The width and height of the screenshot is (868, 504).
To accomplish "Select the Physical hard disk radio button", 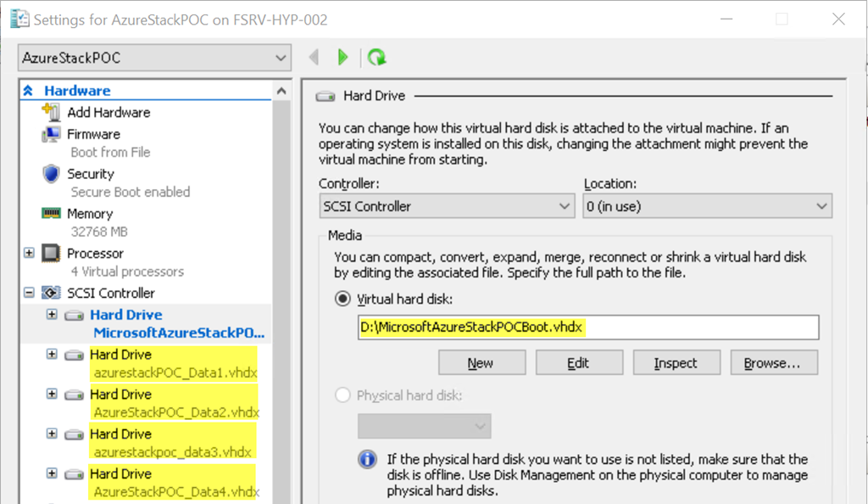I will [x=342, y=395].
